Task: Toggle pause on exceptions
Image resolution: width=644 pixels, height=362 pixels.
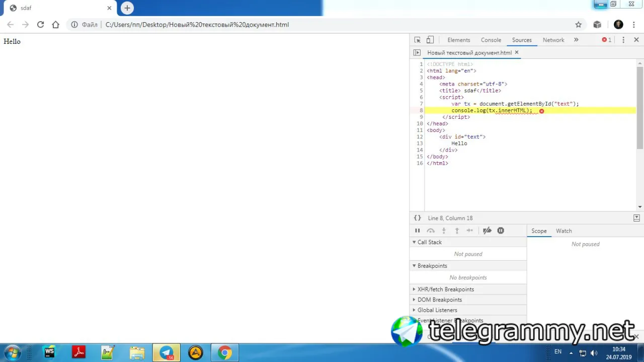Action: (x=501, y=231)
